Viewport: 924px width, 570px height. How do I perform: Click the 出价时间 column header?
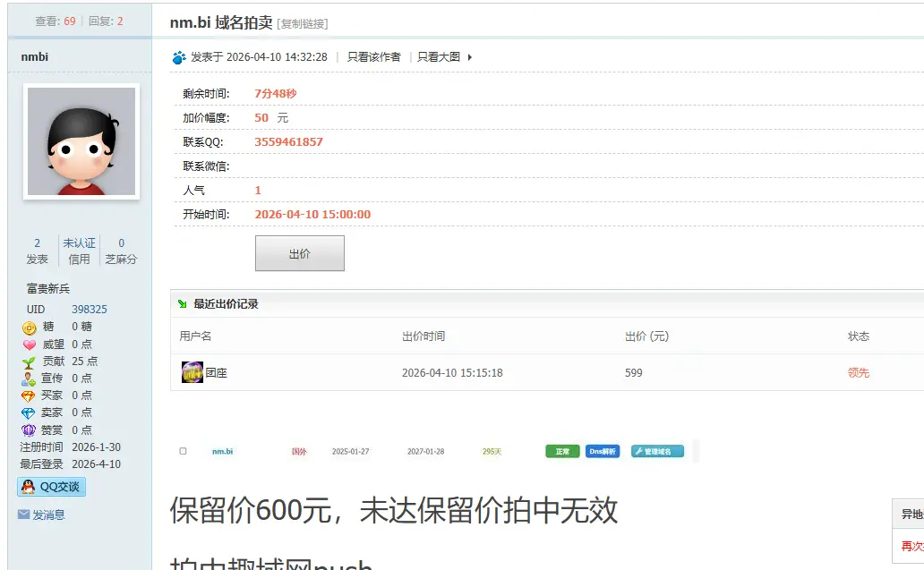(423, 336)
